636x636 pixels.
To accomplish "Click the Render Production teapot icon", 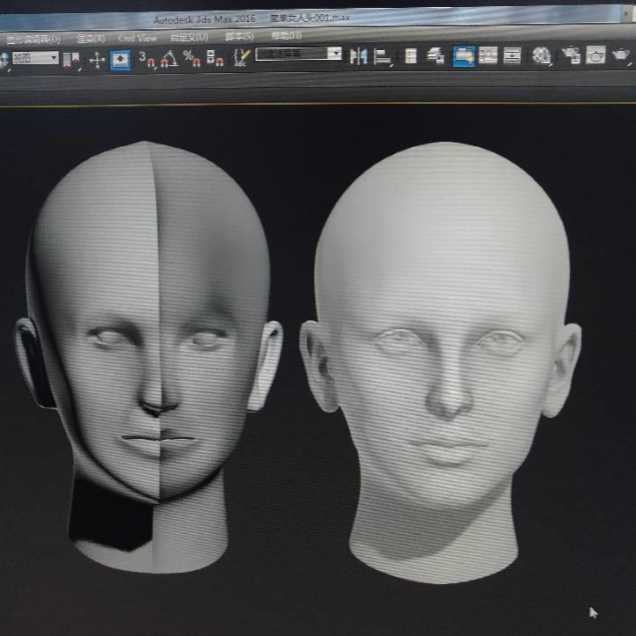I will [x=621, y=55].
